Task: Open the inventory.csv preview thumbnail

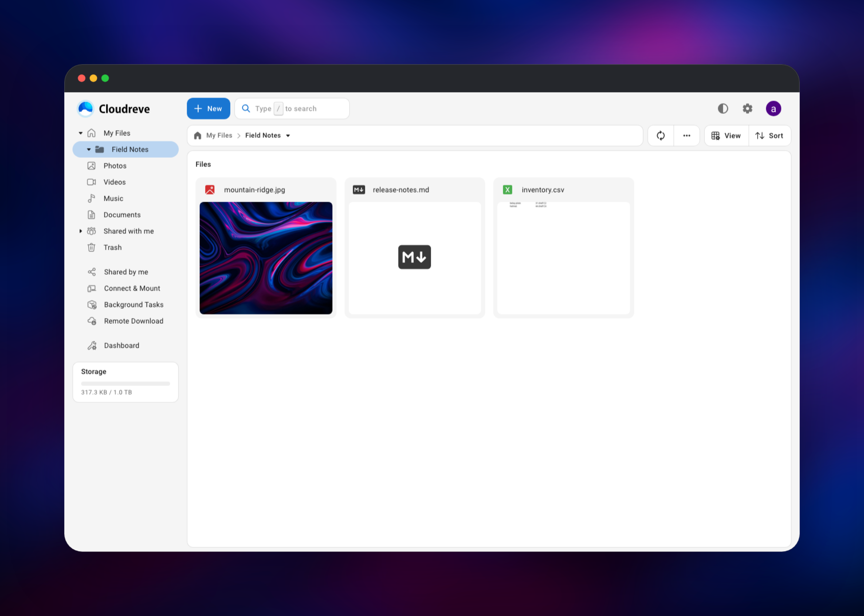Action: coord(563,258)
